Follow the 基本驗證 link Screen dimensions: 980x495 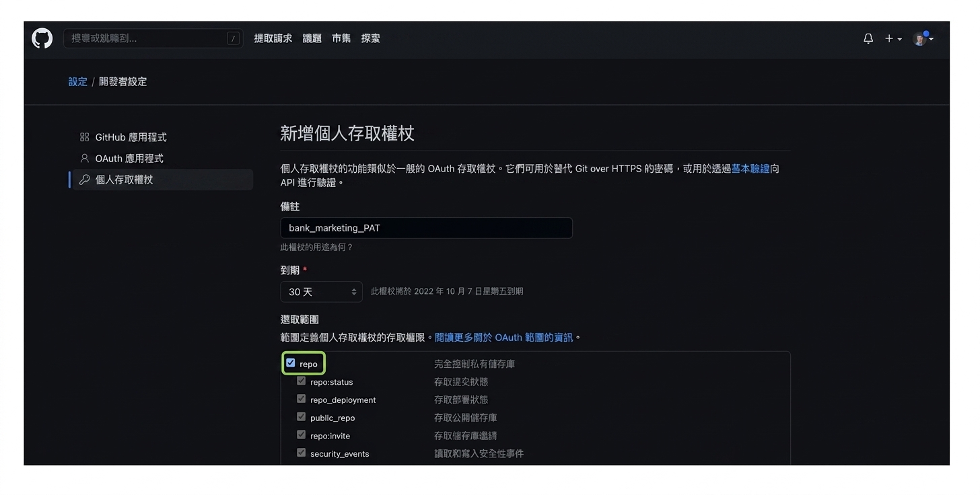750,169
